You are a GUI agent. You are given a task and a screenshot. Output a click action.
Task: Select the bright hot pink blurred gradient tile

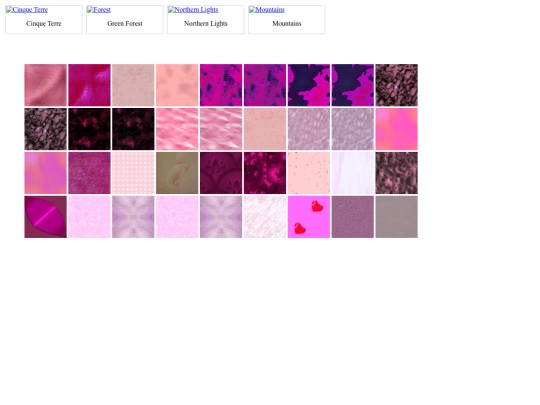[397, 129]
